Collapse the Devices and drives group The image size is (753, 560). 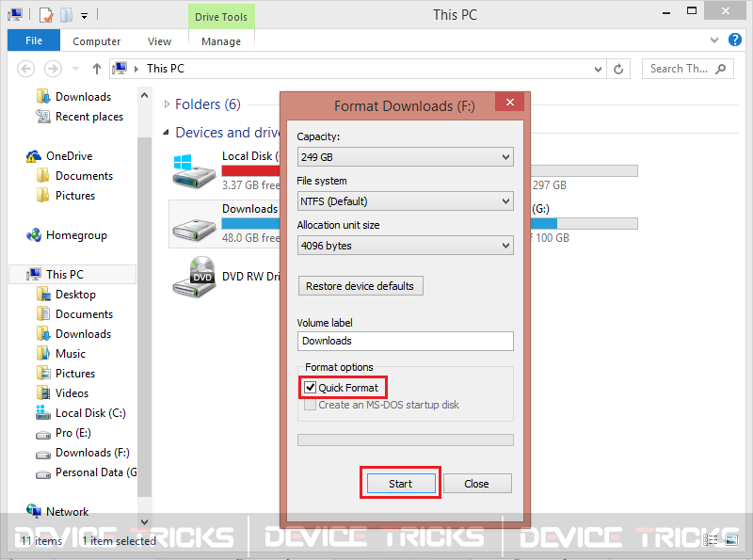[x=167, y=133]
